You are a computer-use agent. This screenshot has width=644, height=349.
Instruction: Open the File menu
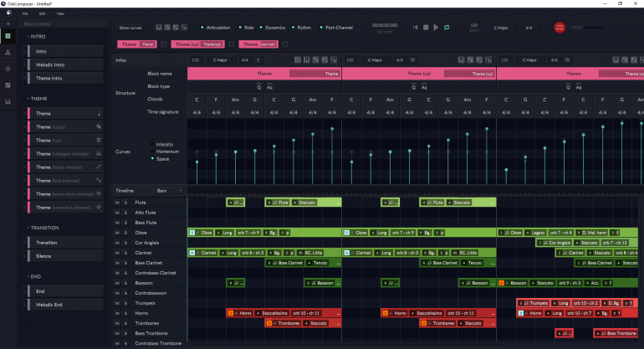pyautogui.click(x=25, y=13)
